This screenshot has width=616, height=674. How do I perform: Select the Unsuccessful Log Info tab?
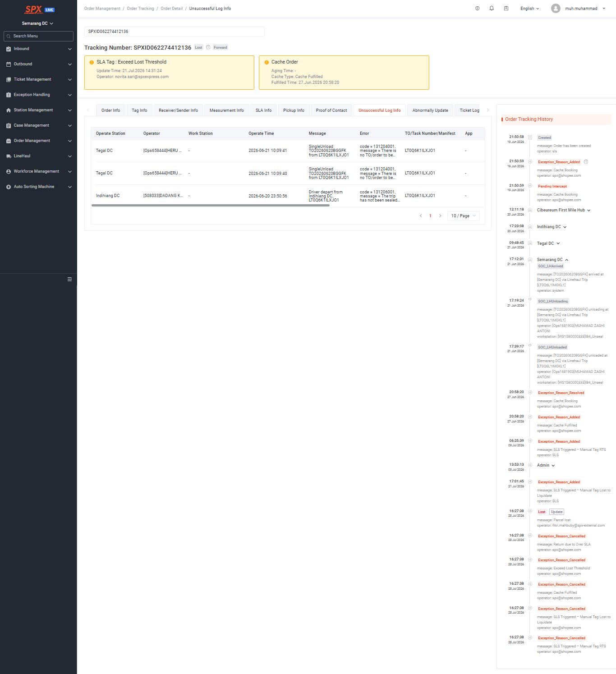pos(380,110)
